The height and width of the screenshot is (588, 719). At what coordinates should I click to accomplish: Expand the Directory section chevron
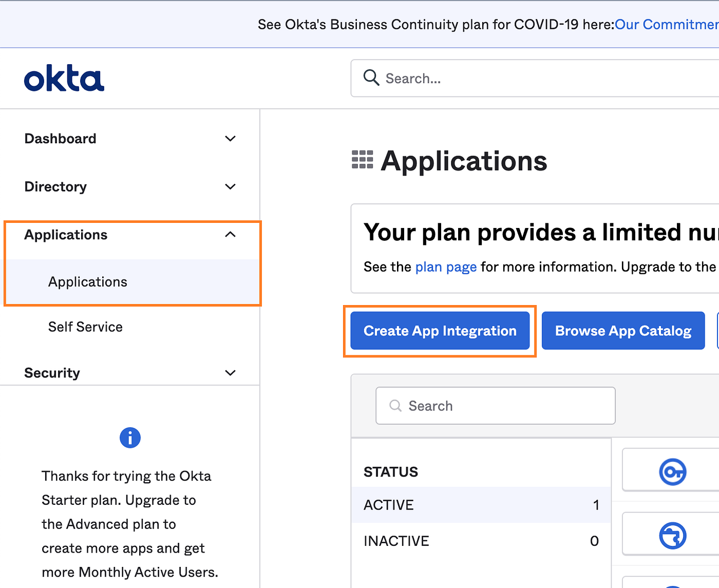coord(231,186)
